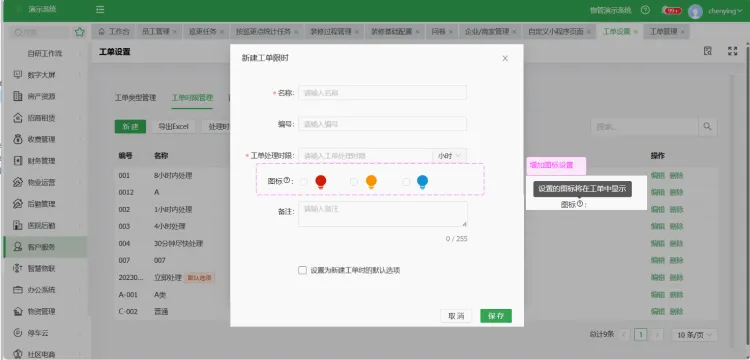Screen dimensions: 750x360
Task: Switch to the 装修过程管理 tab
Action: 334,32
